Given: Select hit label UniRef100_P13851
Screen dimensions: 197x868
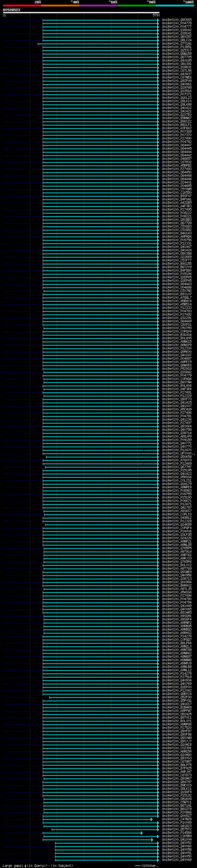Looking at the screenshot, I should pos(176,47).
